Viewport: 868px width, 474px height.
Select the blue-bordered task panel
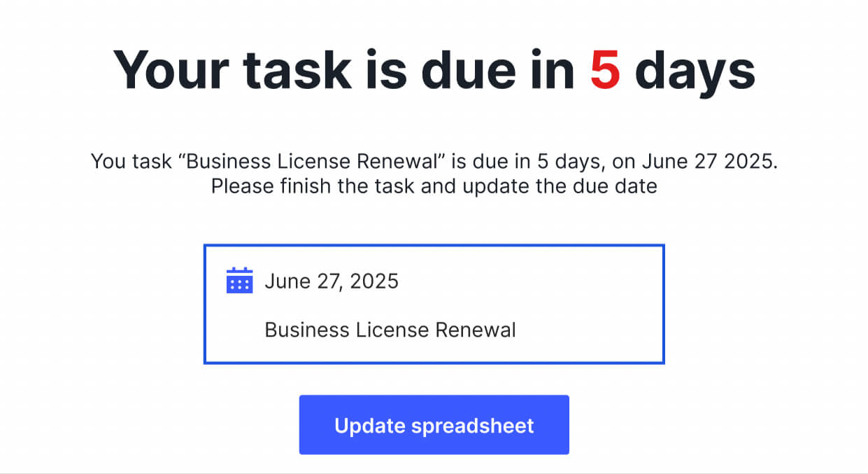point(434,305)
